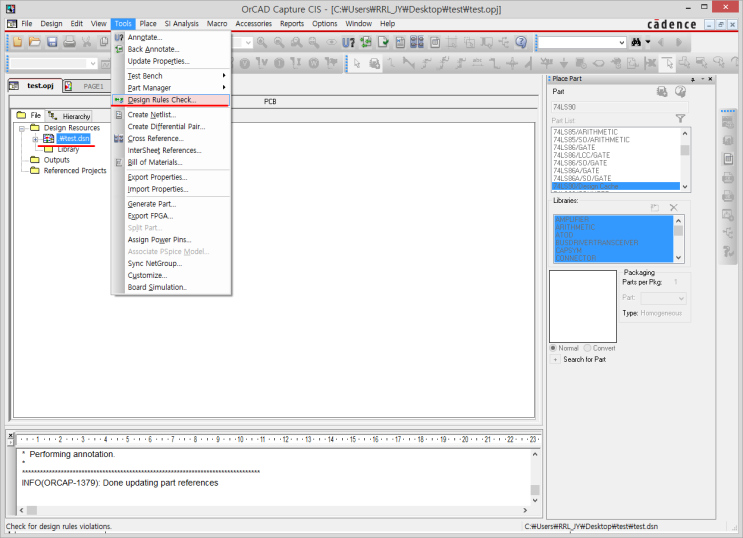The height and width of the screenshot is (538, 743).
Task: Click the Cross Reference toolbar icon
Action: coord(417,42)
